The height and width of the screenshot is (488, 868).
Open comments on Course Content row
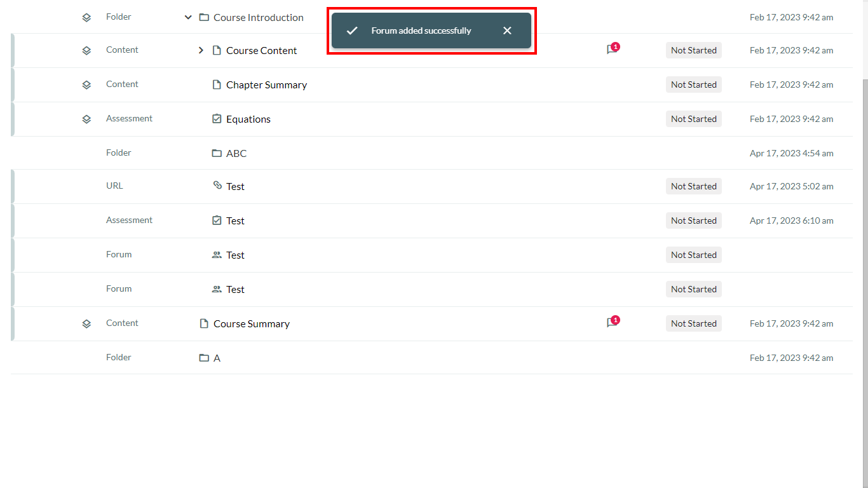click(x=613, y=50)
